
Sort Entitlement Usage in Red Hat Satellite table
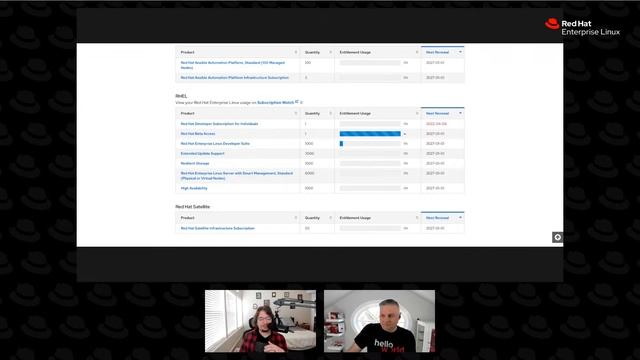pyautogui.click(x=417, y=218)
